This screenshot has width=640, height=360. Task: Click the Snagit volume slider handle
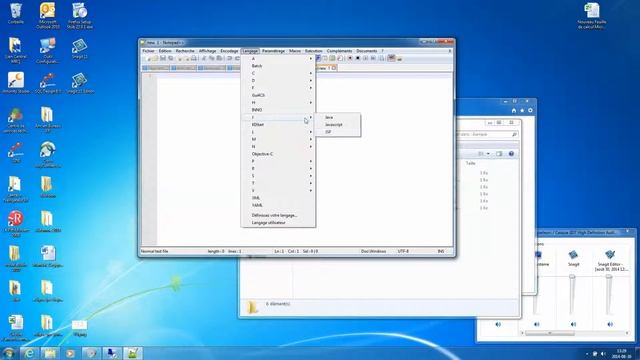[x=572, y=277]
